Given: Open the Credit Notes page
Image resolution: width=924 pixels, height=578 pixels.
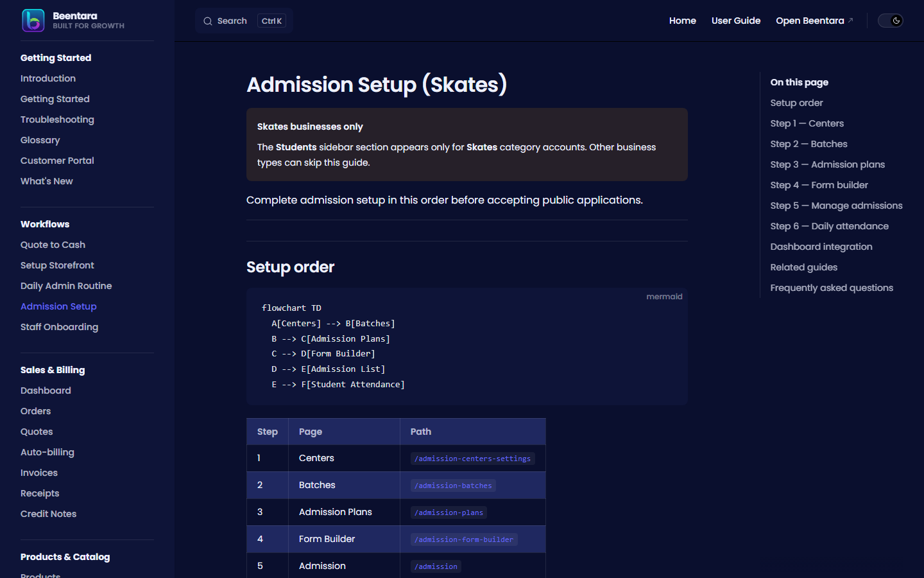Looking at the screenshot, I should [x=48, y=514].
